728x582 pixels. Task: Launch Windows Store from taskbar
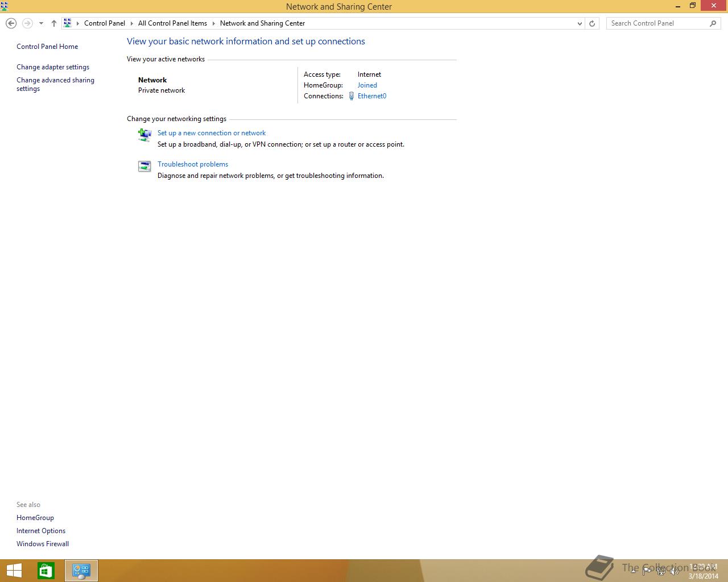46,571
